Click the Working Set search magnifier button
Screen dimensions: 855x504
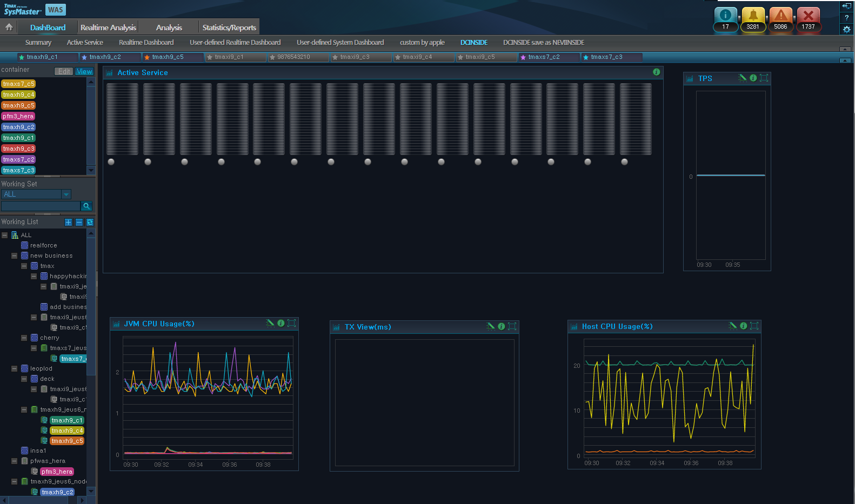86,206
